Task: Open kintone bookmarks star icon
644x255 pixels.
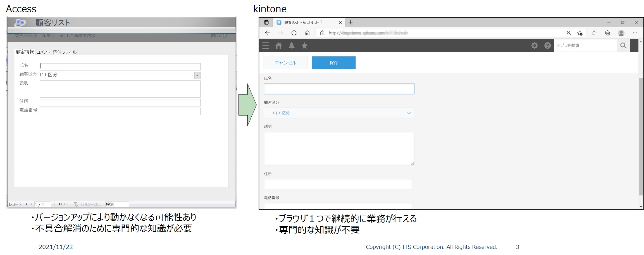Action: (305, 46)
